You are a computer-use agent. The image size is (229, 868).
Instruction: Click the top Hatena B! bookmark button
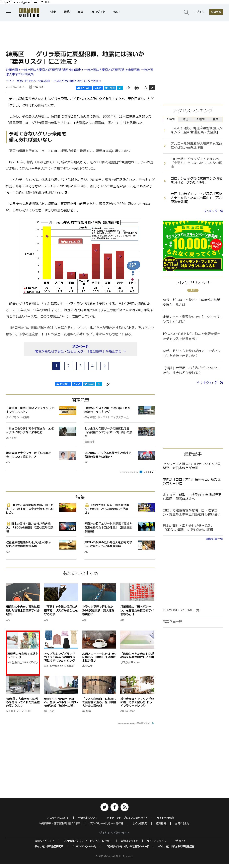coord(120,88)
